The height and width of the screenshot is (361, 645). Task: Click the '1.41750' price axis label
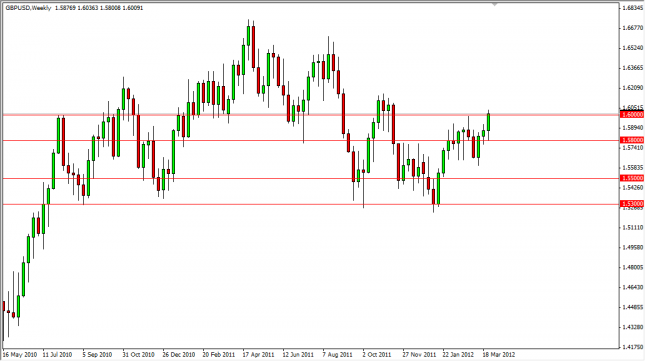pyautogui.click(x=633, y=347)
